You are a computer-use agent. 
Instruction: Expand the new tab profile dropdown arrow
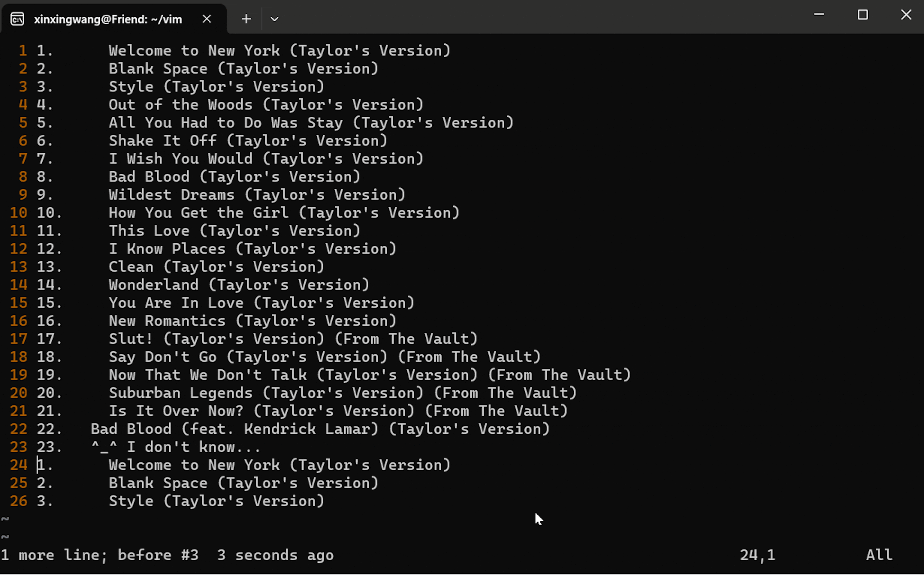click(274, 19)
